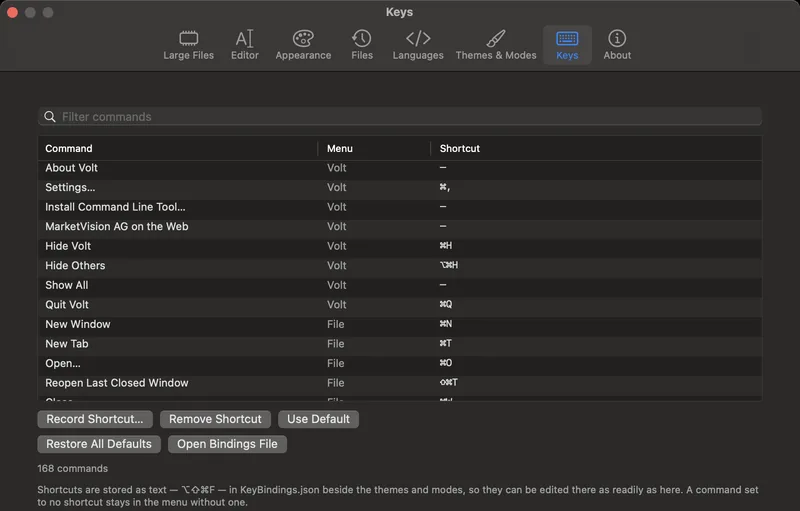Select the Open... command row

(x=399, y=364)
